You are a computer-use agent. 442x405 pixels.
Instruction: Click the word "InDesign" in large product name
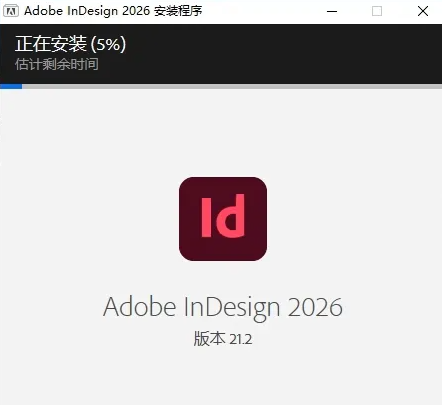[232, 308]
